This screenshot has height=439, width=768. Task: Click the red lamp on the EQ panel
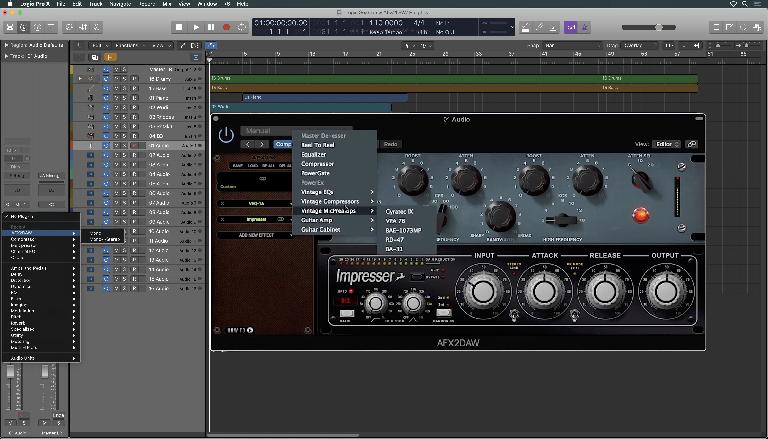coord(641,215)
